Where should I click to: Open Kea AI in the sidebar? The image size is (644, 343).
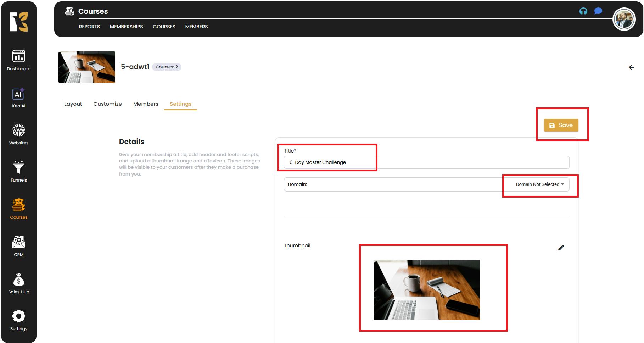[x=19, y=98]
